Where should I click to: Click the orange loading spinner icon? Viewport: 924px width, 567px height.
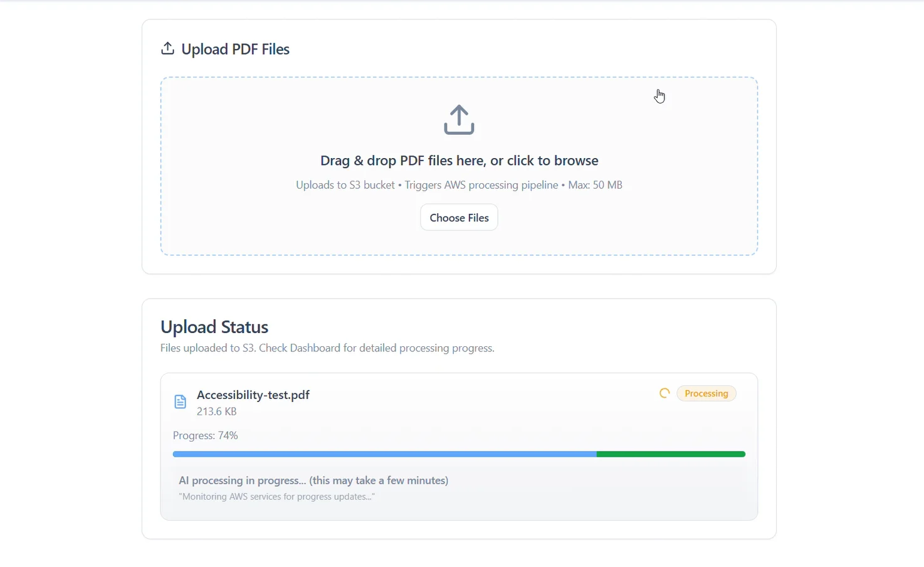click(x=664, y=393)
